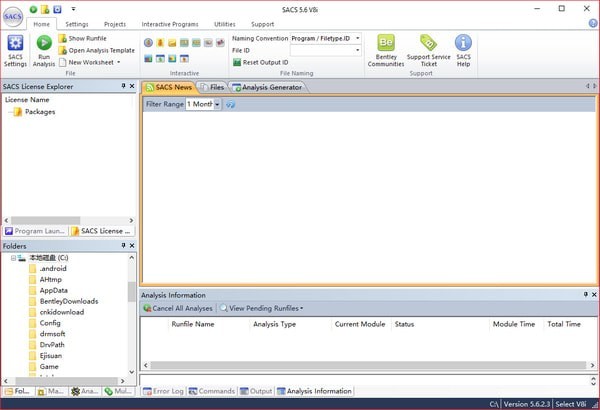Open the View Pending Runfiles dropdown

(x=262, y=308)
